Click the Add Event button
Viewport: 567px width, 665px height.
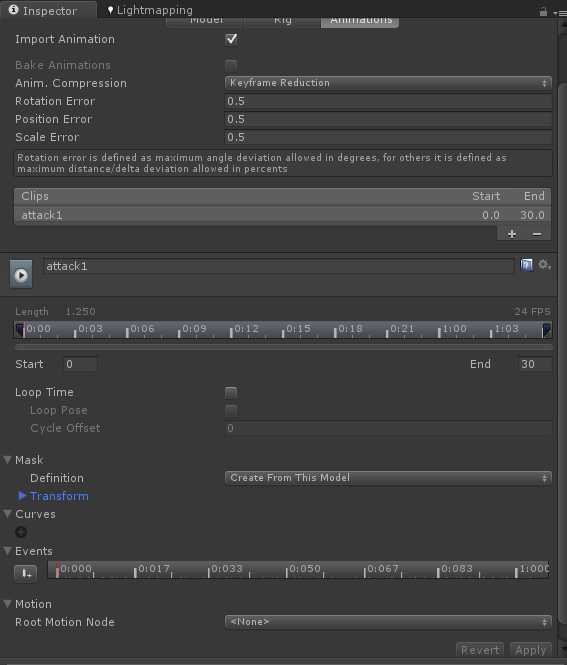click(25, 573)
